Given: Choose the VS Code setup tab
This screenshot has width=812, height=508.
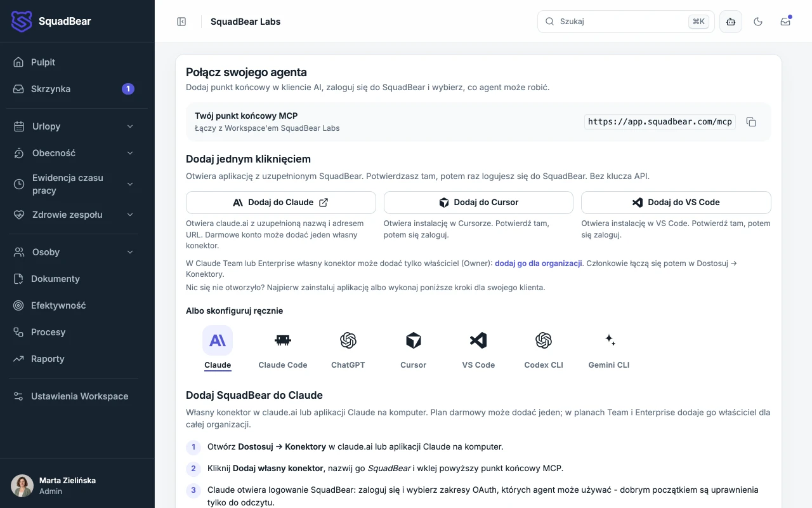Looking at the screenshot, I should point(478,348).
